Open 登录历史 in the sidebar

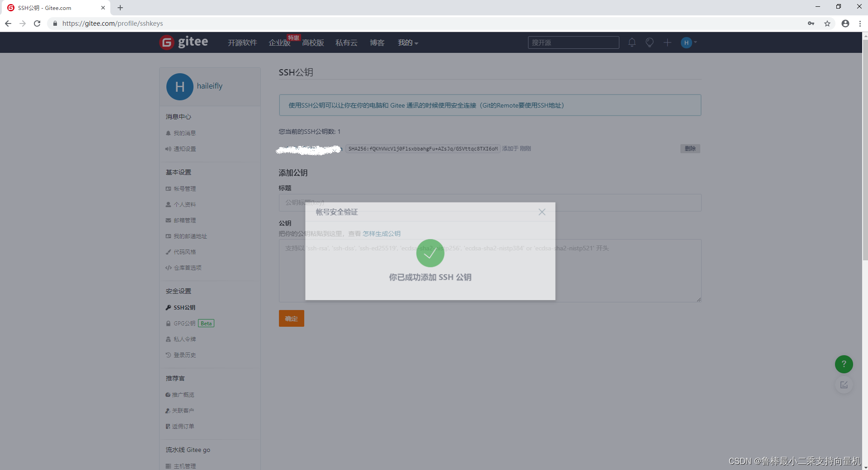pyautogui.click(x=181, y=355)
